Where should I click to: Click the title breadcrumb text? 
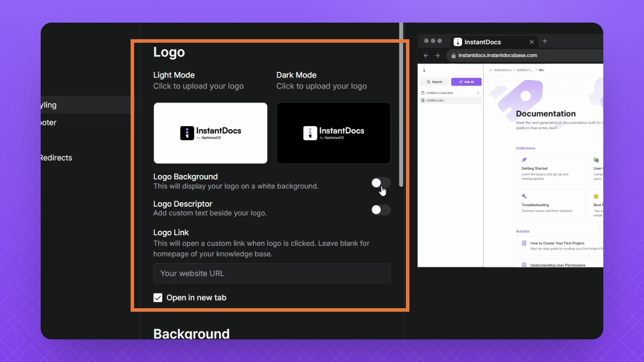(542, 70)
